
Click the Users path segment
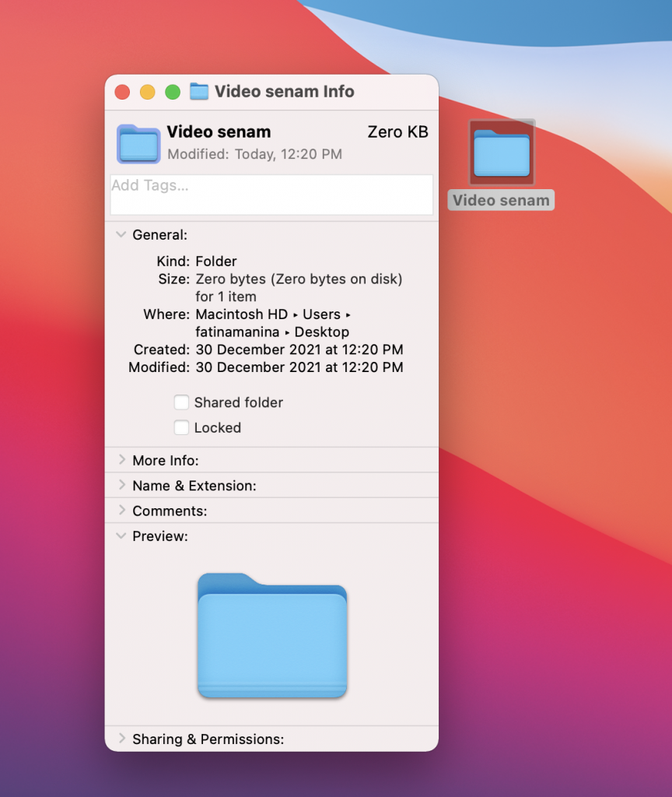click(321, 314)
